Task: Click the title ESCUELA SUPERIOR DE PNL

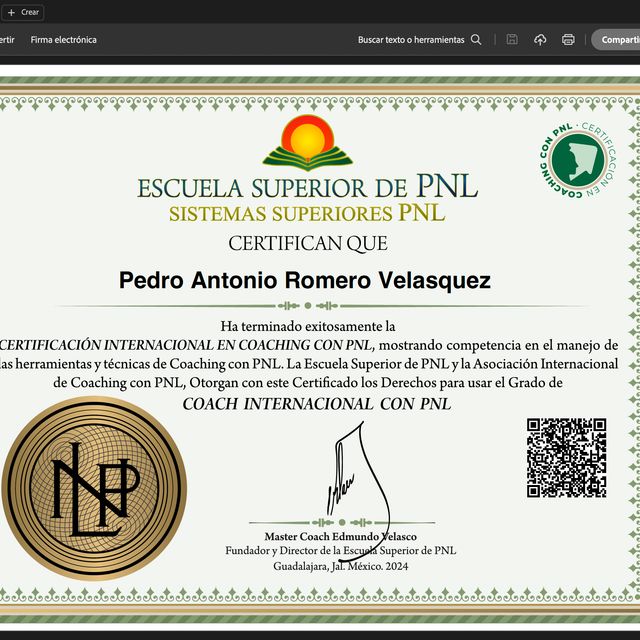Action: (x=307, y=187)
